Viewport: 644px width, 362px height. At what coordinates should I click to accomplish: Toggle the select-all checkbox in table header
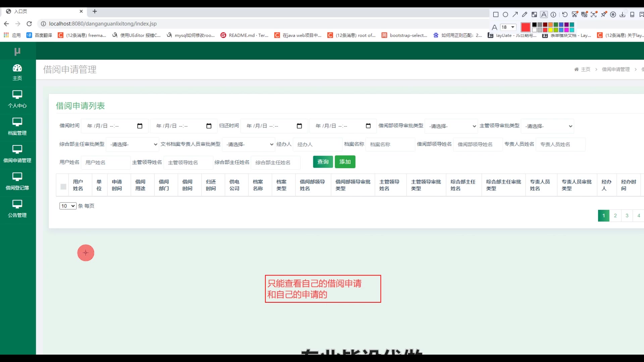(63, 187)
